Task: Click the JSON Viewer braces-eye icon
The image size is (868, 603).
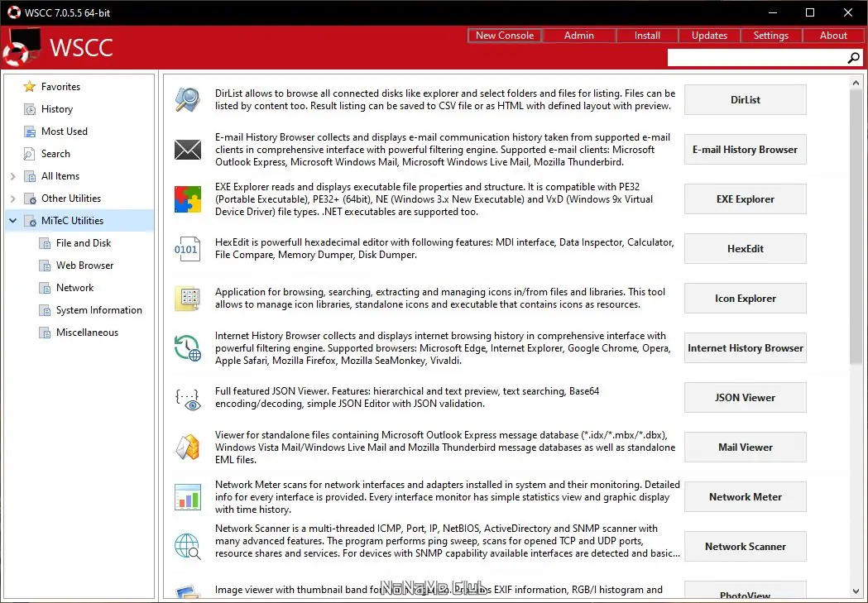Action: click(188, 399)
